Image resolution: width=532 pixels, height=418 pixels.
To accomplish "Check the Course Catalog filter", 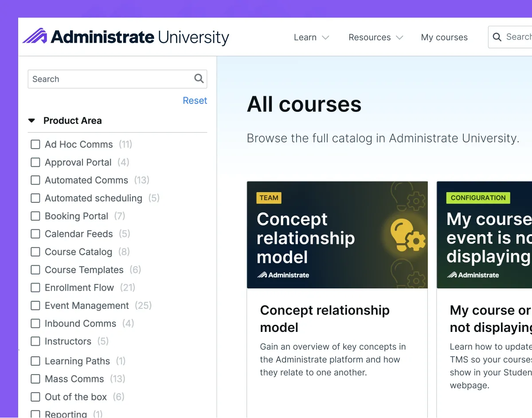I will pyautogui.click(x=35, y=252).
